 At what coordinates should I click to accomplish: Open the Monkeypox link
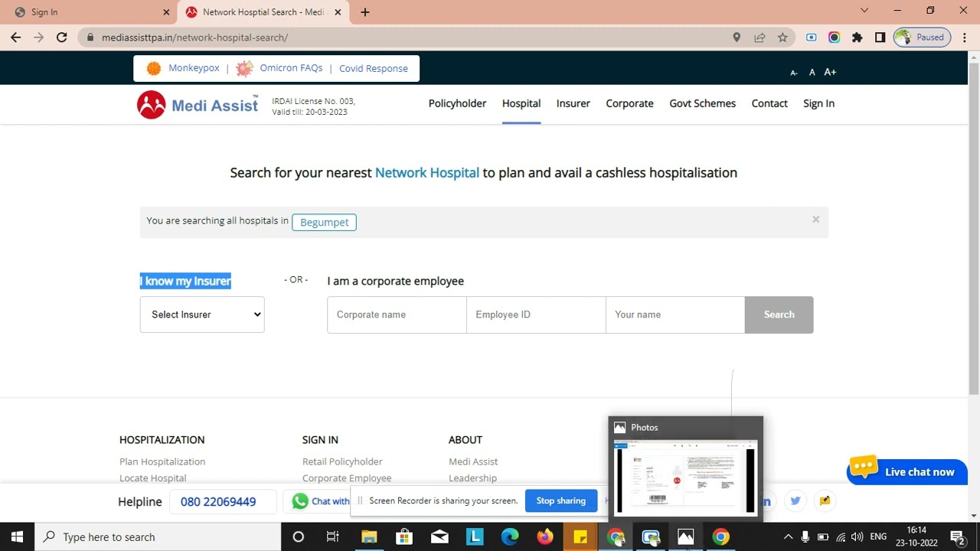point(194,68)
